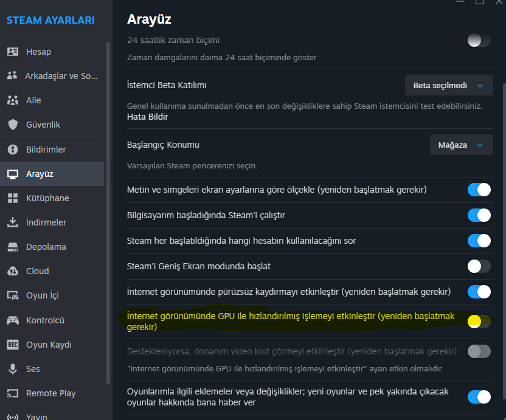The height and width of the screenshot is (420, 506).
Task: Go to Cloud settings
Action: coord(52,271)
